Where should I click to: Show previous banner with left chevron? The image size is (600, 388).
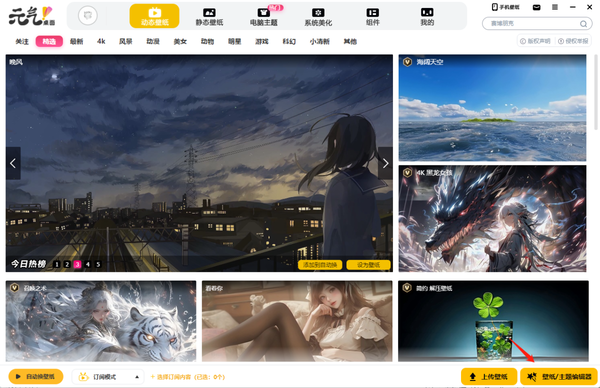coord(13,163)
